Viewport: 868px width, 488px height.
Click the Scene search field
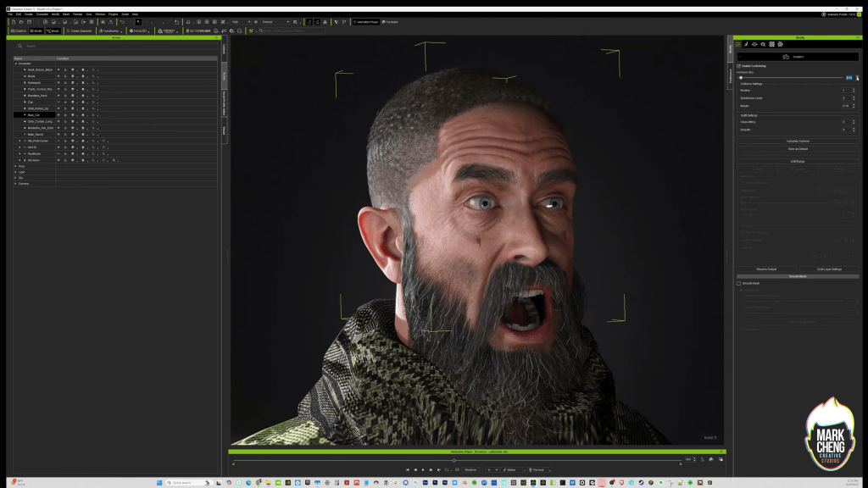tap(115, 46)
